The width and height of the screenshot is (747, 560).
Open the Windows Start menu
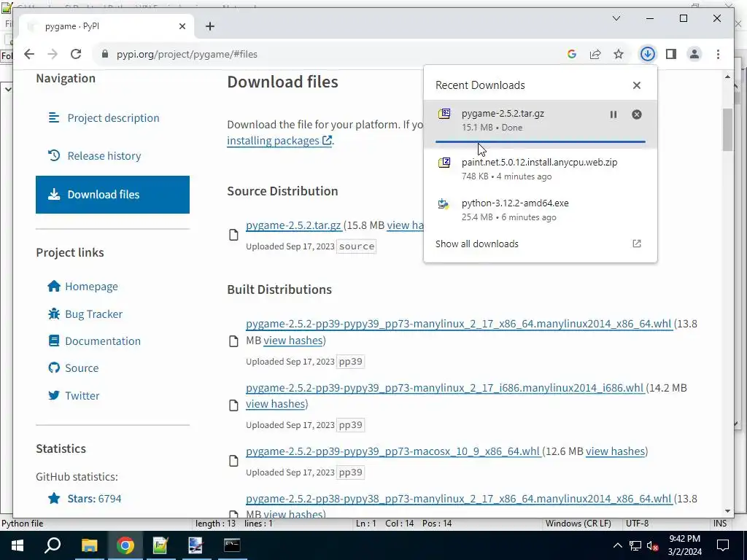(x=18, y=545)
